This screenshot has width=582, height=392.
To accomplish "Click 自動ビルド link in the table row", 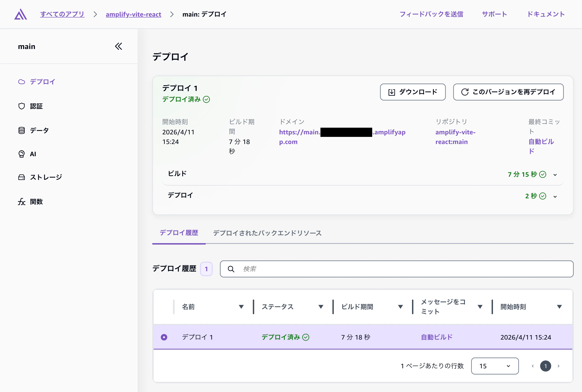I will click(x=437, y=337).
